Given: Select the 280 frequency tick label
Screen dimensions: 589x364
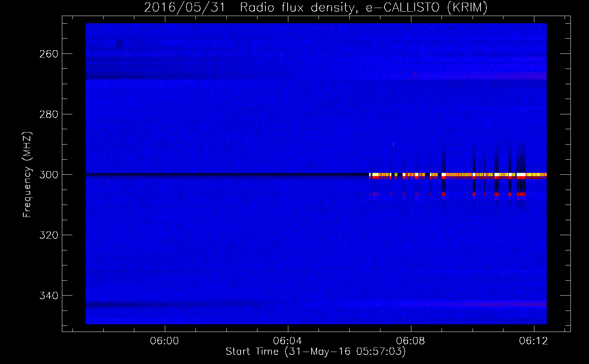Looking at the screenshot, I should click(x=48, y=114).
